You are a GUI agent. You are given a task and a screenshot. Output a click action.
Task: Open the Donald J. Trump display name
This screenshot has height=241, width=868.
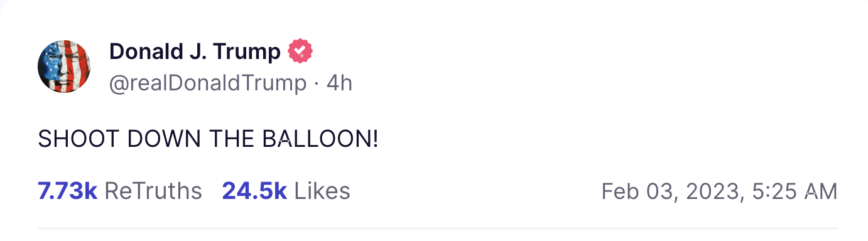coord(195,52)
